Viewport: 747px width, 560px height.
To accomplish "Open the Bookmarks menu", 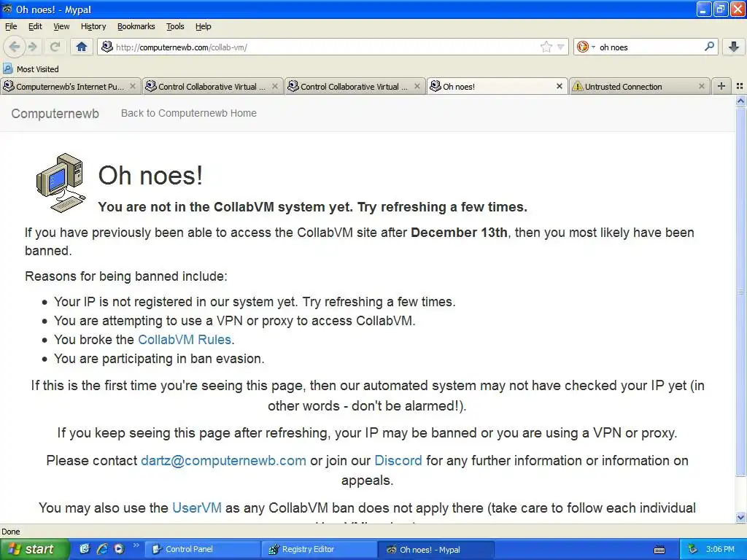I will pyautogui.click(x=136, y=26).
